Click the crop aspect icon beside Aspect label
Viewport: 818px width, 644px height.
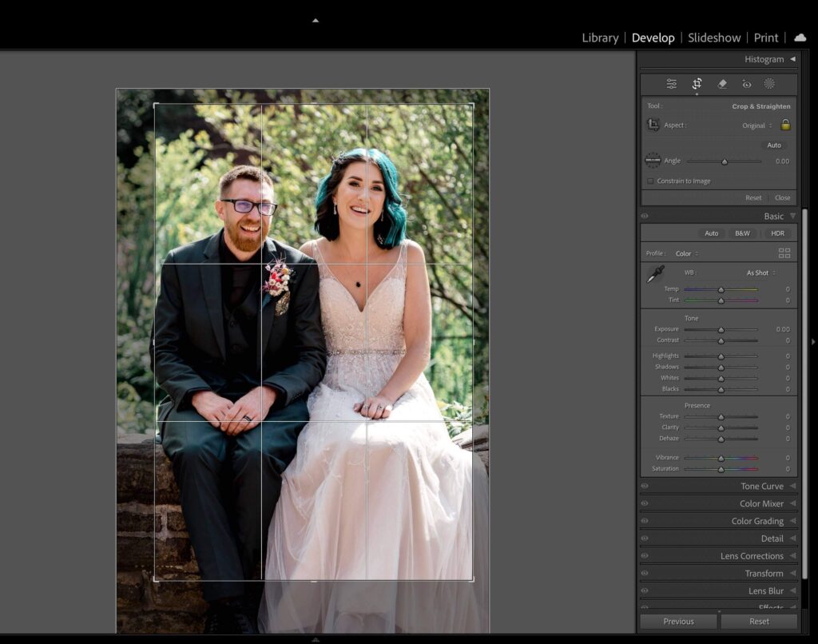pyautogui.click(x=653, y=125)
